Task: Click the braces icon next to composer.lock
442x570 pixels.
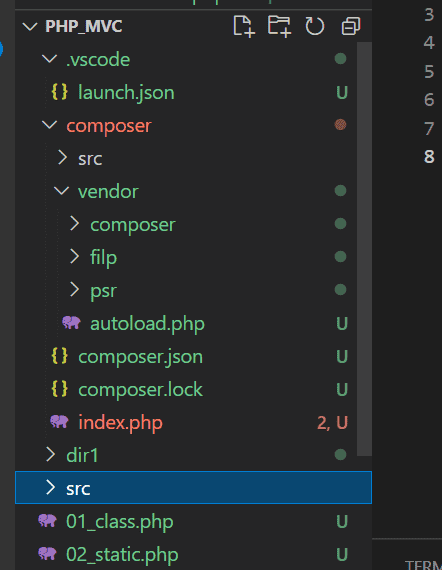Action: tap(60, 389)
